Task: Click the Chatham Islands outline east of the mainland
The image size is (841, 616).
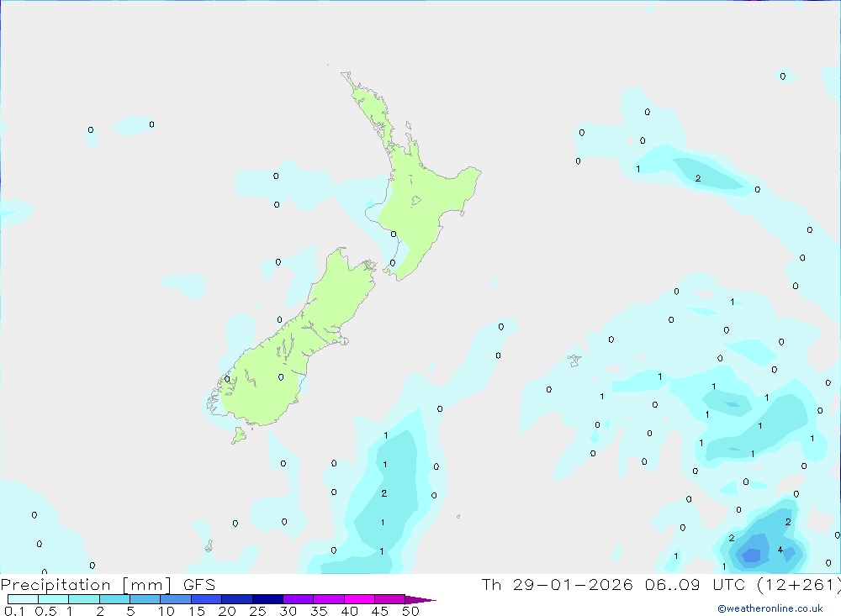Action: point(574,361)
